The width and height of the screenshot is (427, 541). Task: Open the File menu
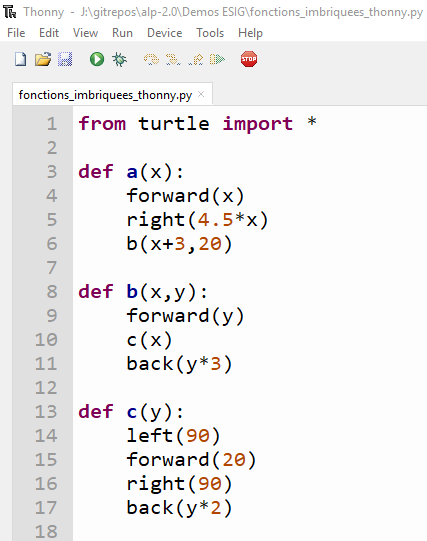tap(16, 33)
